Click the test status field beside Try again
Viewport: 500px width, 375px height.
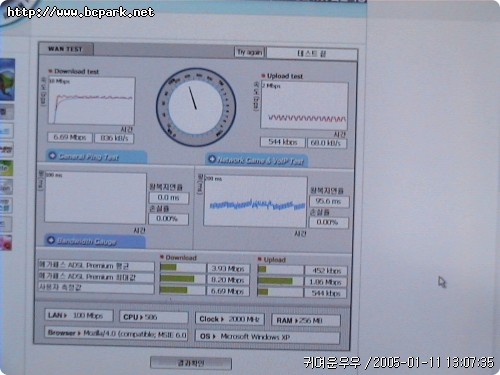(x=312, y=54)
